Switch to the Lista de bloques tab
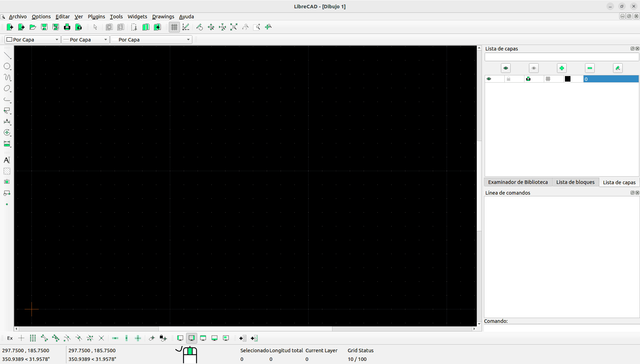The width and height of the screenshot is (640, 364). click(575, 182)
